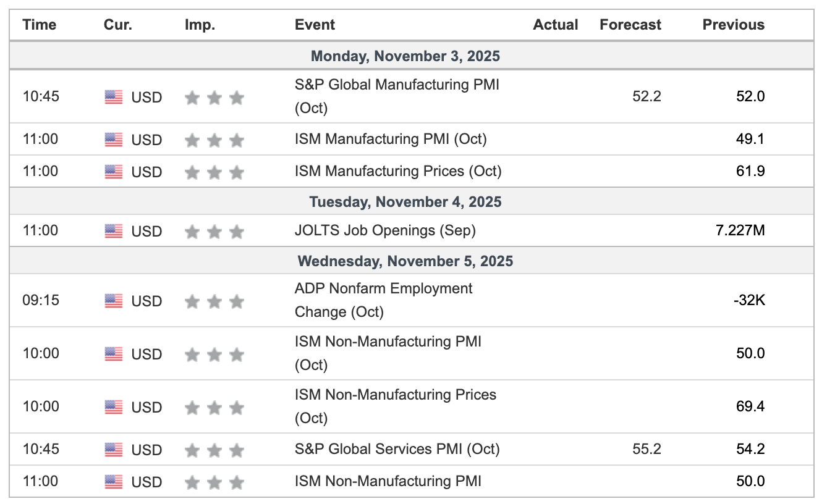
Task: Click importance stars for S&P Global Services PMI
Action: pos(214,450)
